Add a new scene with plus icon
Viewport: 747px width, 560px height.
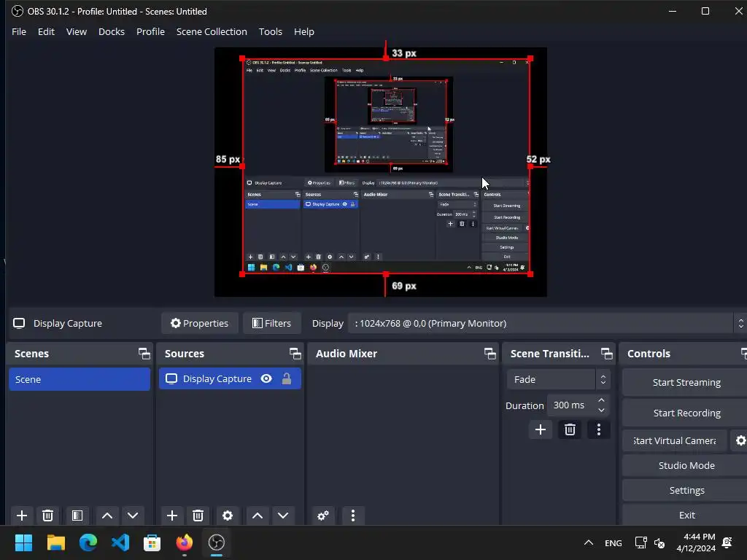(21, 516)
